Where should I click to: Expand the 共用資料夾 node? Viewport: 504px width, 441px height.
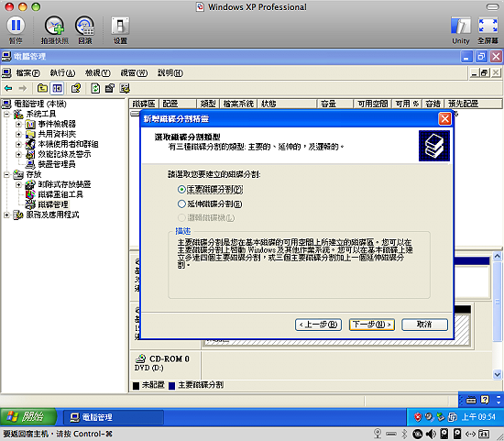18,134
